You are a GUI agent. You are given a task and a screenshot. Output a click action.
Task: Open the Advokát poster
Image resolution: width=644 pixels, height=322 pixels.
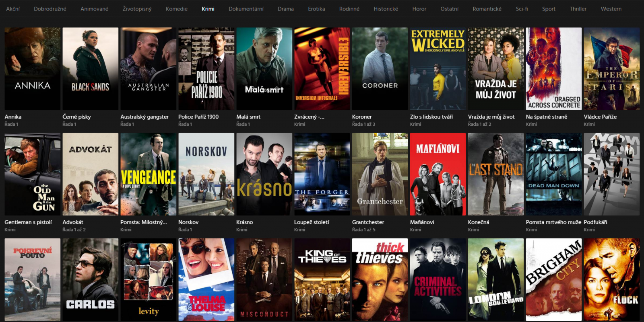point(91,174)
